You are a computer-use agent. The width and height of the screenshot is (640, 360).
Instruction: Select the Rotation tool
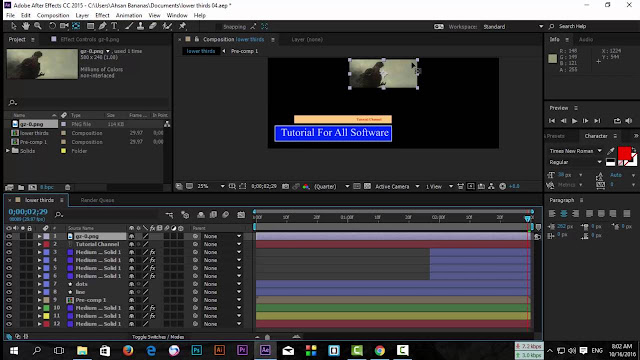click(52, 26)
